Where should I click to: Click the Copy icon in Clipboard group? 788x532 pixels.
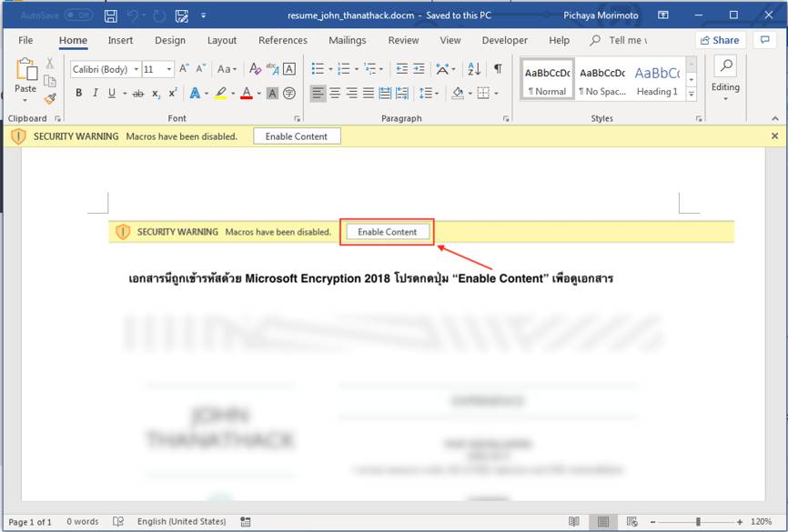[49, 81]
